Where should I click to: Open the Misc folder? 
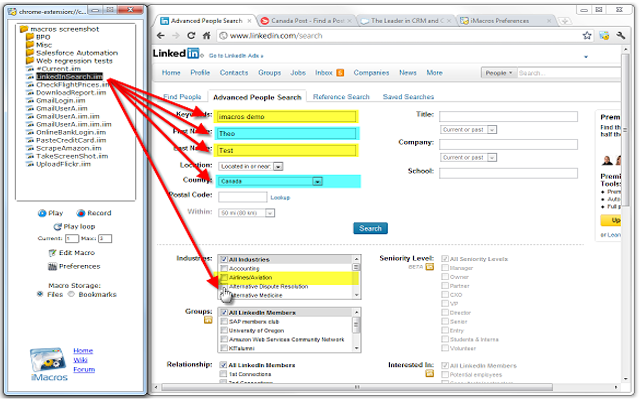coord(39,44)
